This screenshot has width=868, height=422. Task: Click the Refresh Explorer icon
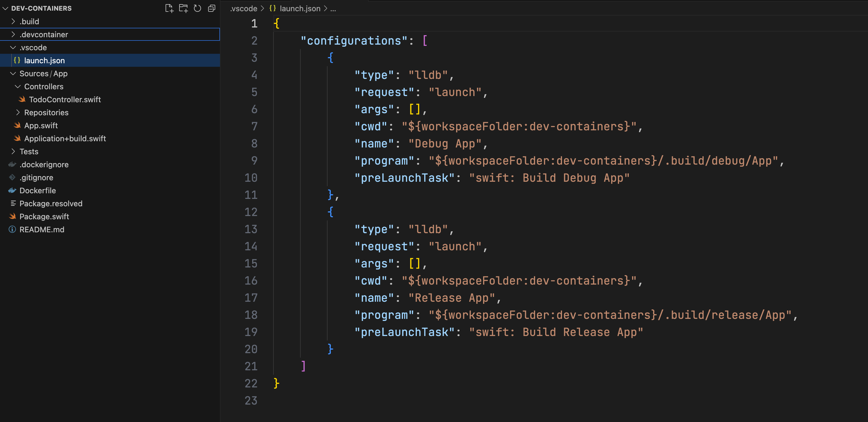(x=197, y=8)
